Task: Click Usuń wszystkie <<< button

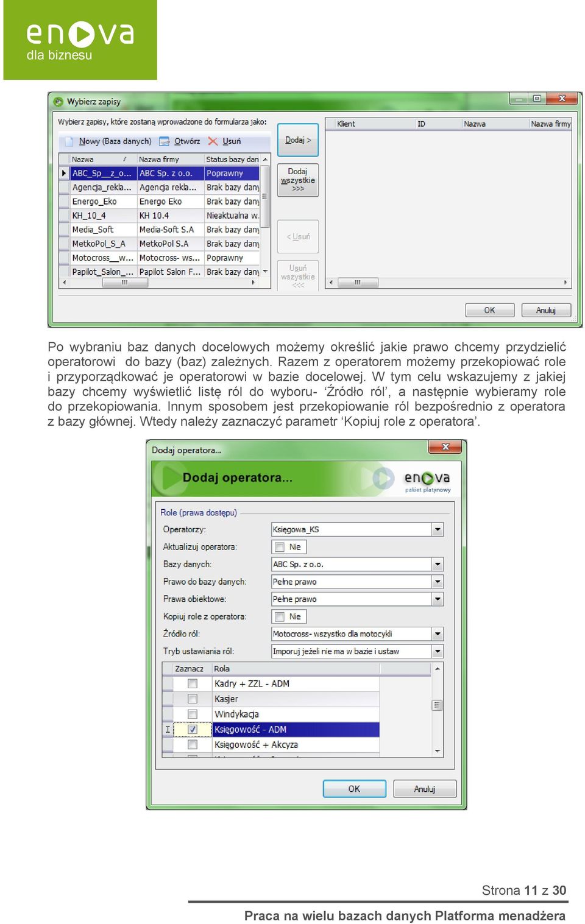Action: (x=298, y=277)
